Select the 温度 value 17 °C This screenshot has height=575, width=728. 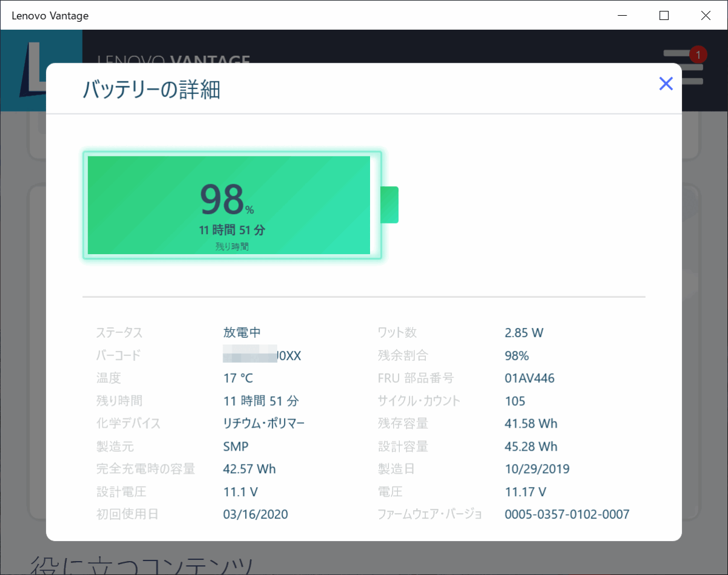pyautogui.click(x=238, y=378)
